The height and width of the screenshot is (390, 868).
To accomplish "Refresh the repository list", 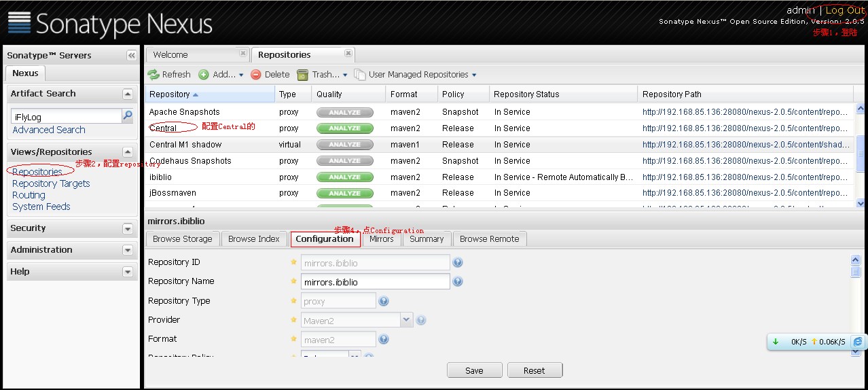I will [x=169, y=74].
